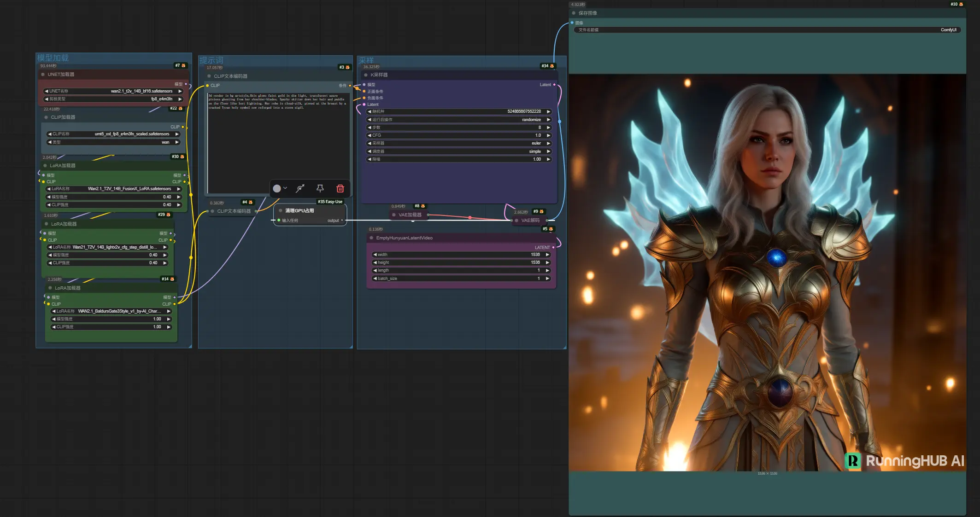Click the #35 Easy-Use node badge
The image size is (980, 517).
(330, 202)
